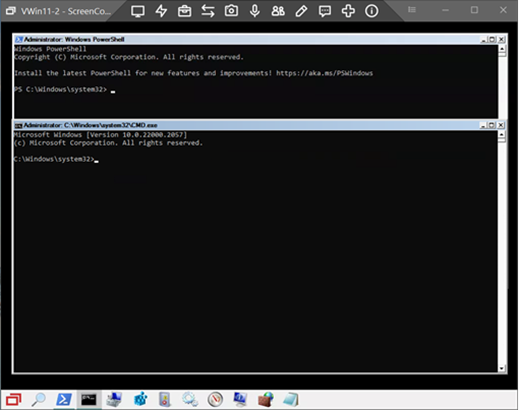The width and height of the screenshot is (519, 410).
Task: Capture a screenshot with the camera icon
Action: coord(231,11)
